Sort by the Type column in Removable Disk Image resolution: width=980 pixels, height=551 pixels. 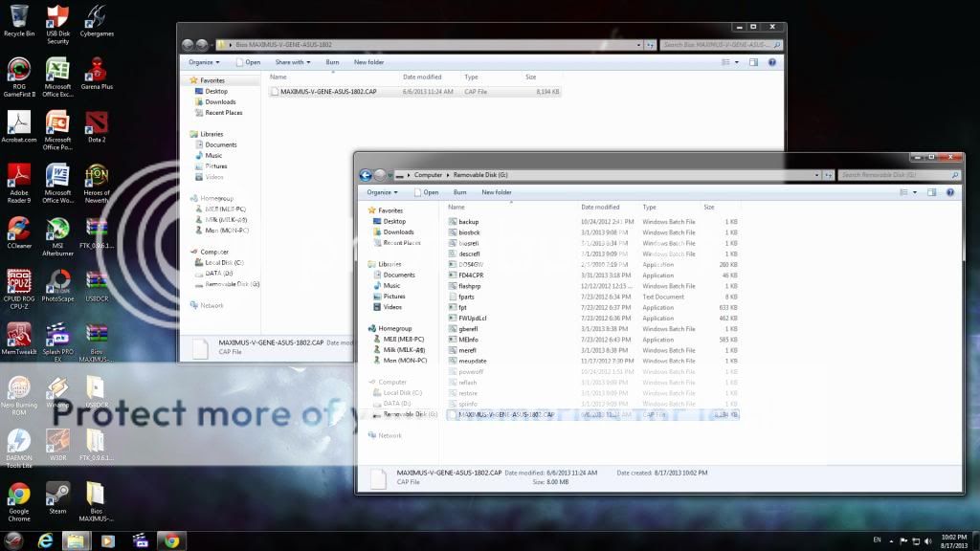(650, 207)
